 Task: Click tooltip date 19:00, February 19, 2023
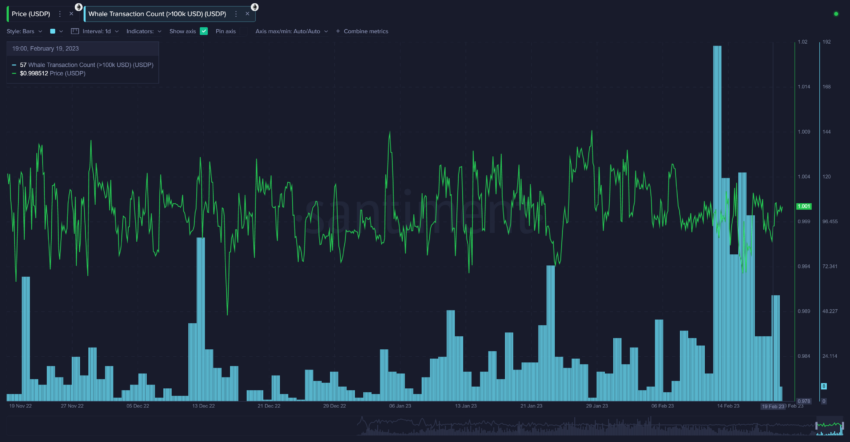[x=46, y=49]
